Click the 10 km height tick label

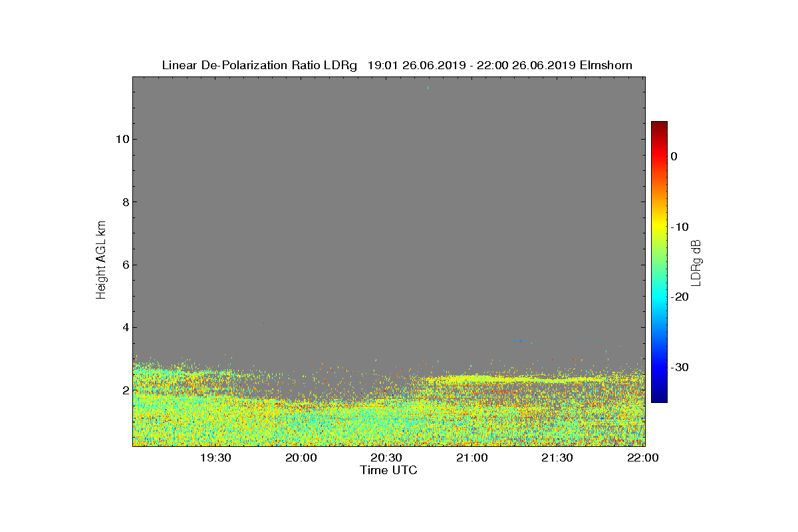[122, 139]
